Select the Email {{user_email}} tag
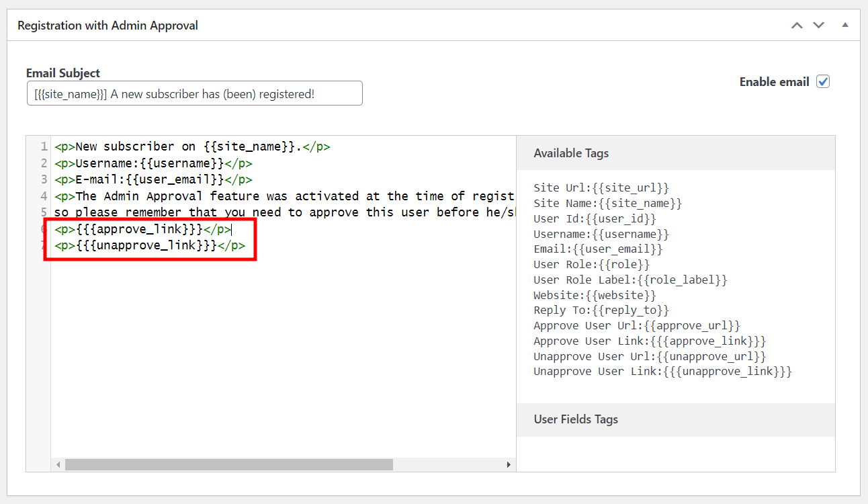 tap(598, 249)
